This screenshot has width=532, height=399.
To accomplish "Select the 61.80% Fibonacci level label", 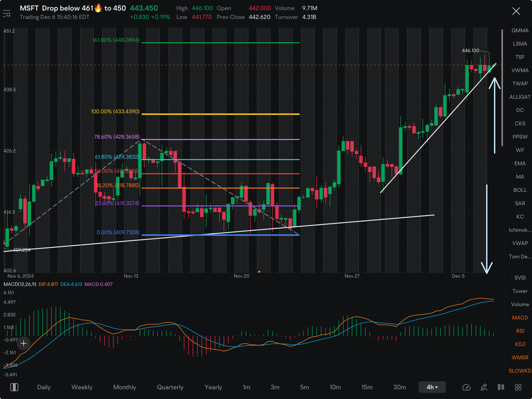I will click(x=117, y=157).
